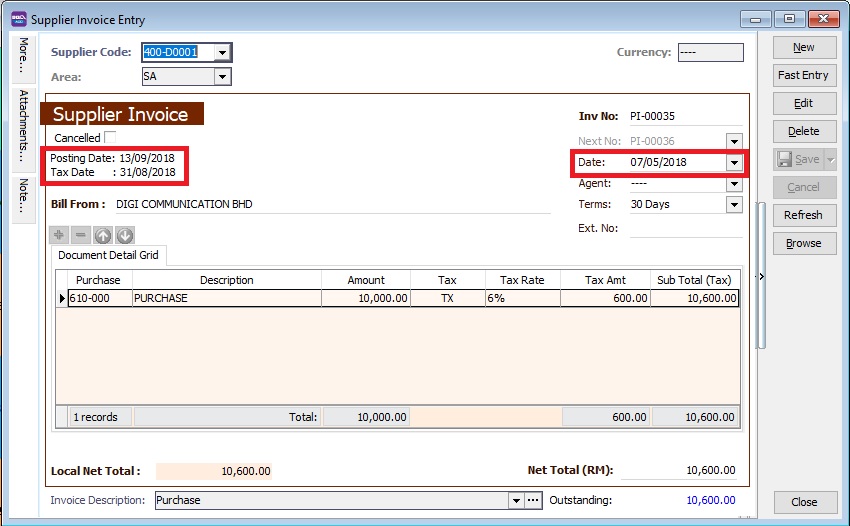Click the add row plus icon
850x526 pixels.
point(59,236)
